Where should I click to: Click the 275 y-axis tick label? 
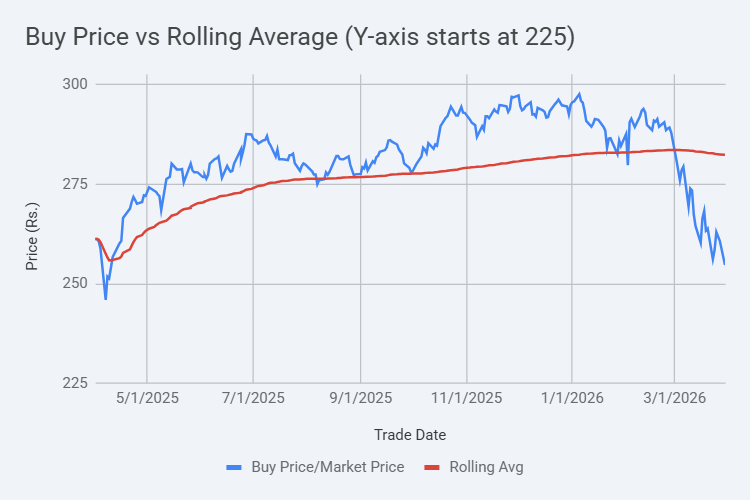click(x=75, y=184)
